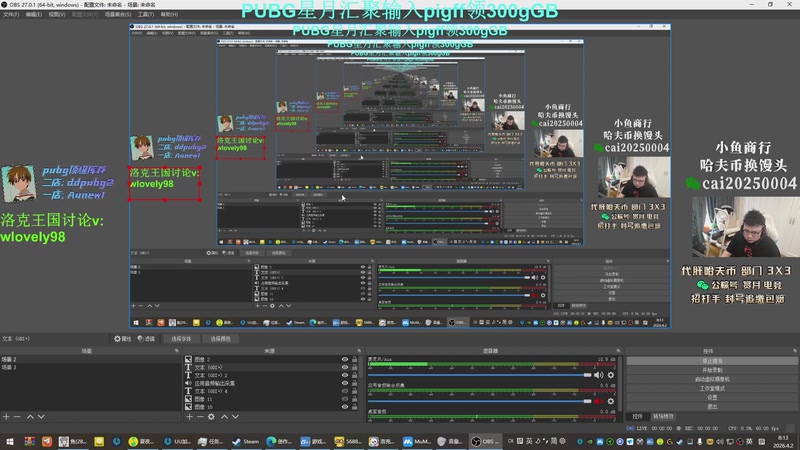Image resolution: width=800 pixels, height=450 pixels.
Task: Click volume icon in system tray
Action: (x=719, y=441)
